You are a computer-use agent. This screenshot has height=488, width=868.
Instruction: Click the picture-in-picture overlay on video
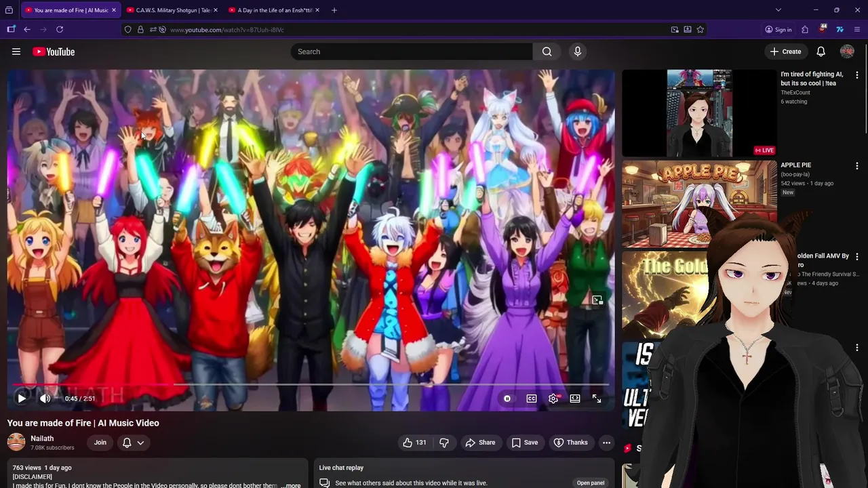[x=597, y=300]
